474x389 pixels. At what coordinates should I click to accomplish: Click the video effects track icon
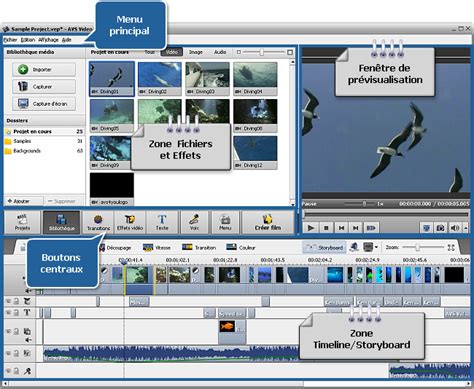pos(27,302)
